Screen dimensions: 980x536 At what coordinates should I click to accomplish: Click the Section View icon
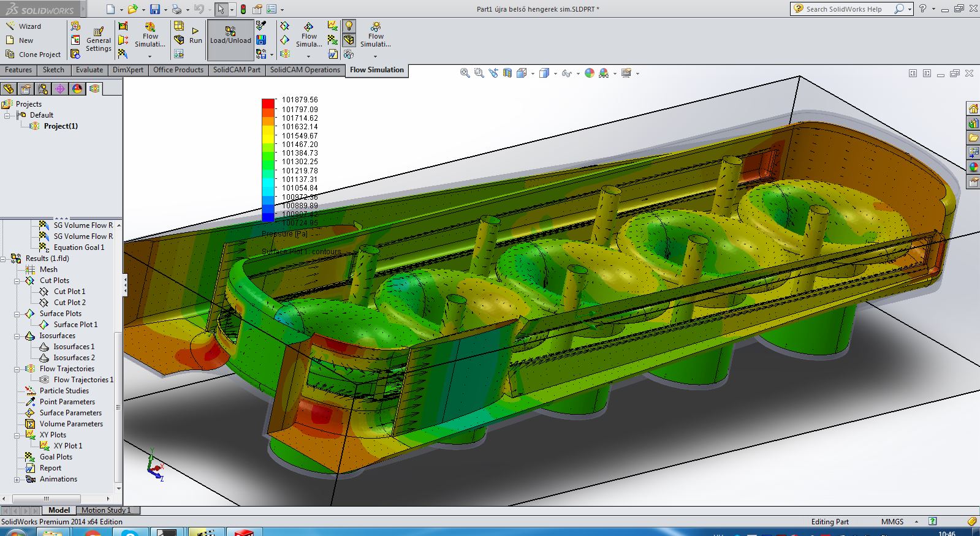507,74
